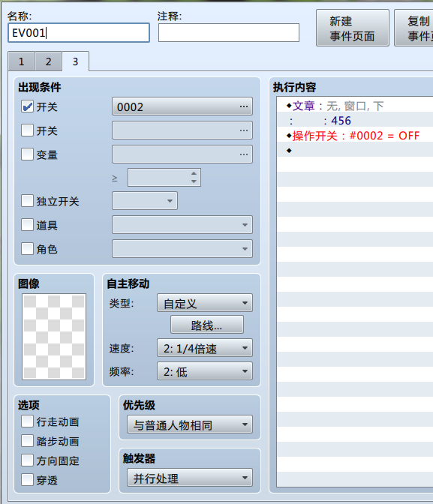433x504 pixels.
Task: Click the 名称 input field EV001
Action: [79, 33]
